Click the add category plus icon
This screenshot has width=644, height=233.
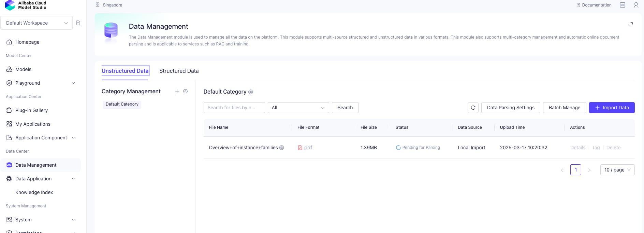point(177,91)
